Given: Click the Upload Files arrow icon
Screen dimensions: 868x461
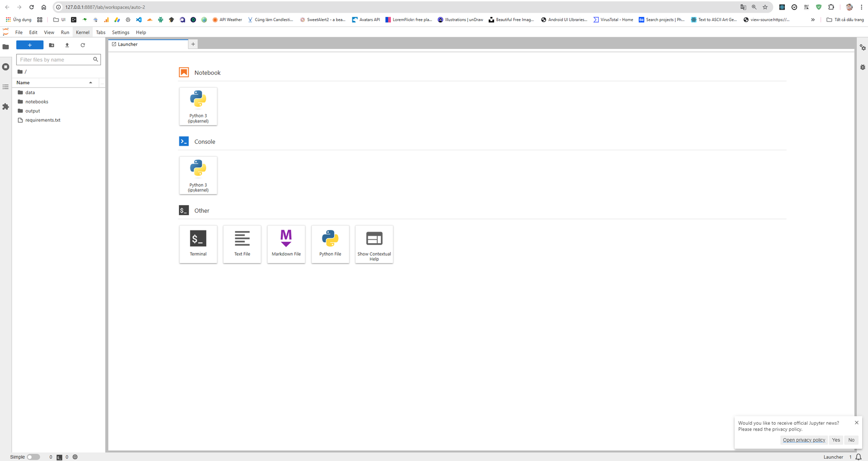Looking at the screenshot, I should pos(67,45).
